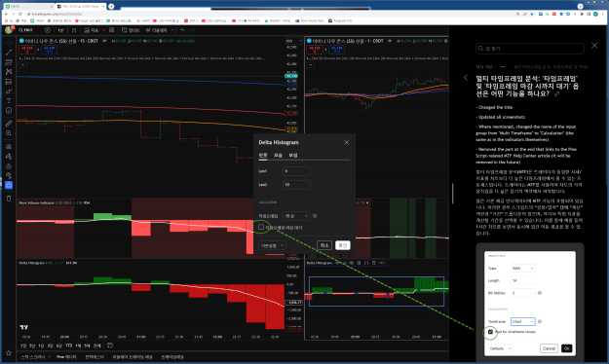
Task: Click the help panel vertical scrollbar
Action: (x=452, y=194)
